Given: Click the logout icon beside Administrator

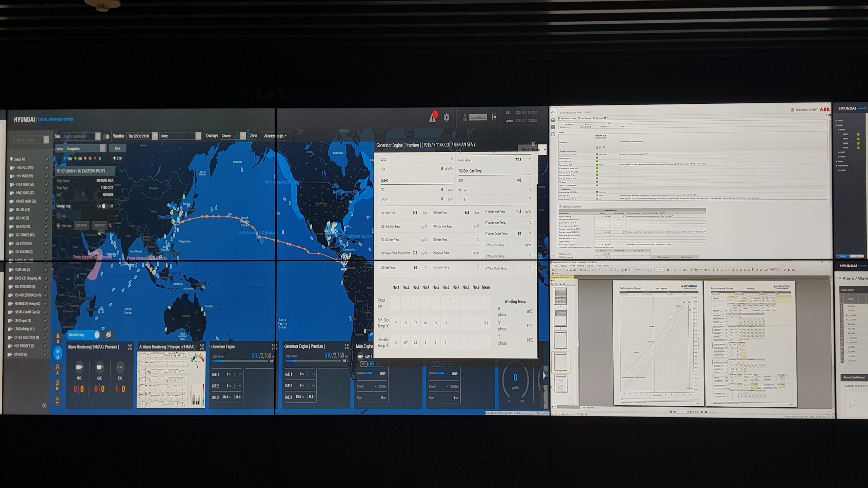Looking at the screenshot, I should point(494,117).
